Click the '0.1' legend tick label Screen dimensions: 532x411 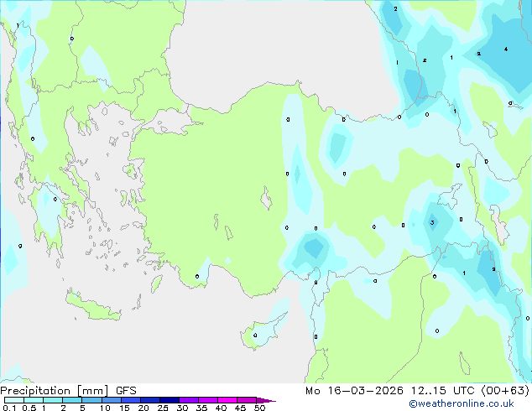[9, 408]
